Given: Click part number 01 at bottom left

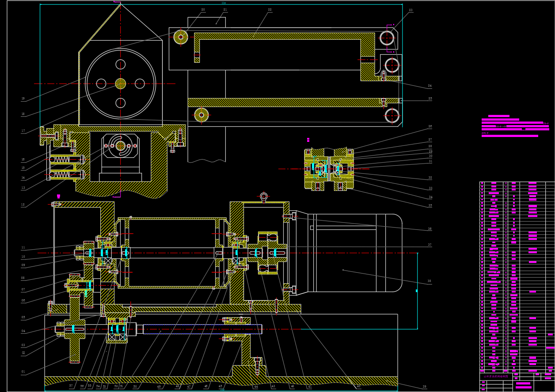Looking at the screenshot, I should pyautogui.click(x=23, y=372).
